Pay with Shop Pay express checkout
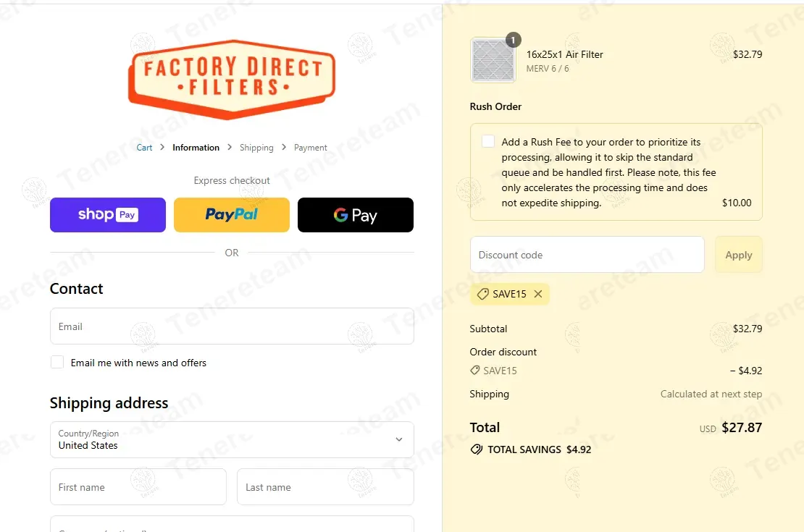Viewport: 804px width, 532px height. coord(108,215)
